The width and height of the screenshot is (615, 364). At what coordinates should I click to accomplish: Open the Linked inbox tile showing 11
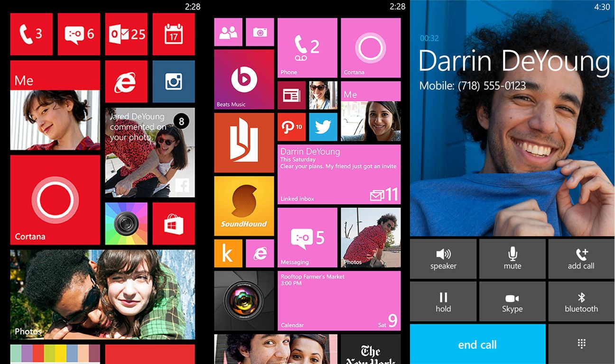(x=339, y=174)
